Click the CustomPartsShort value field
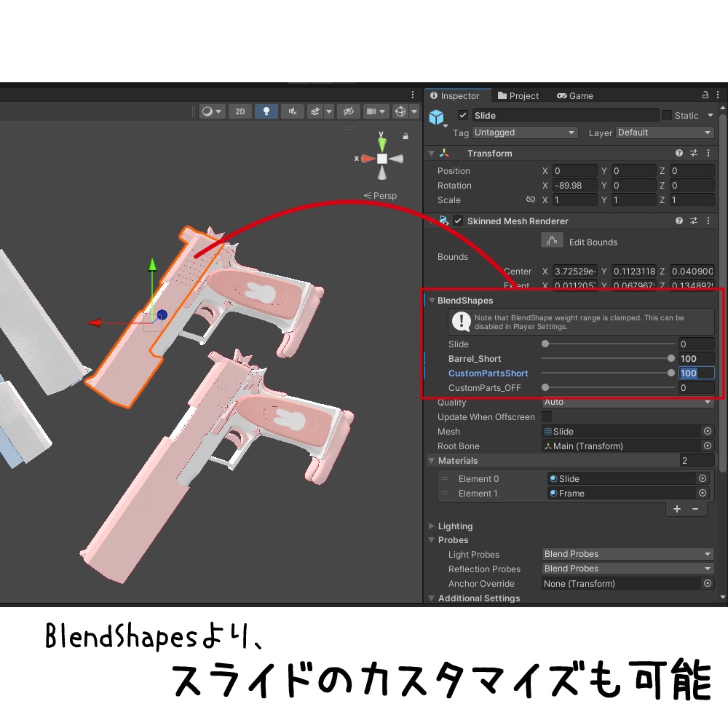Screen dimensions: 728x728 (696, 373)
